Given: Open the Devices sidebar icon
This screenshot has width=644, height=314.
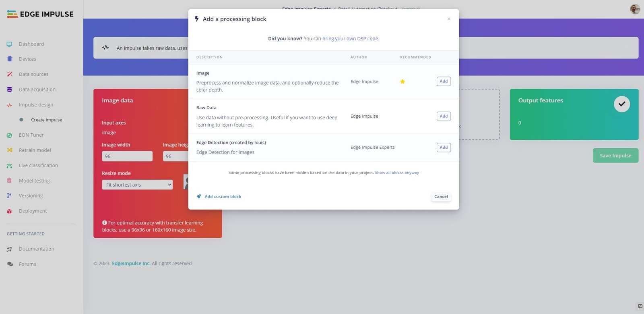Looking at the screenshot, I should point(9,59).
